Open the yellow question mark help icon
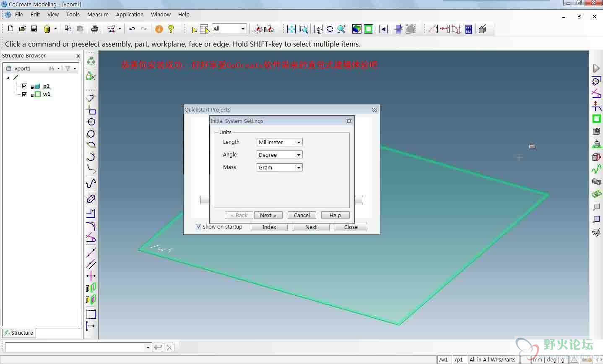Screen dimensions: 603x364 pyautogui.click(x=171, y=29)
